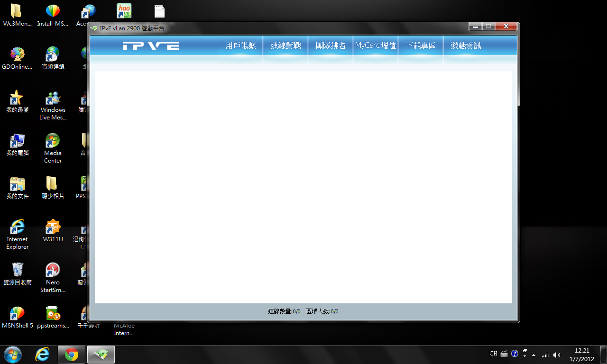View the 遊戲資訊 tab
607x364 pixels.
pyautogui.click(x=466, y=46)
